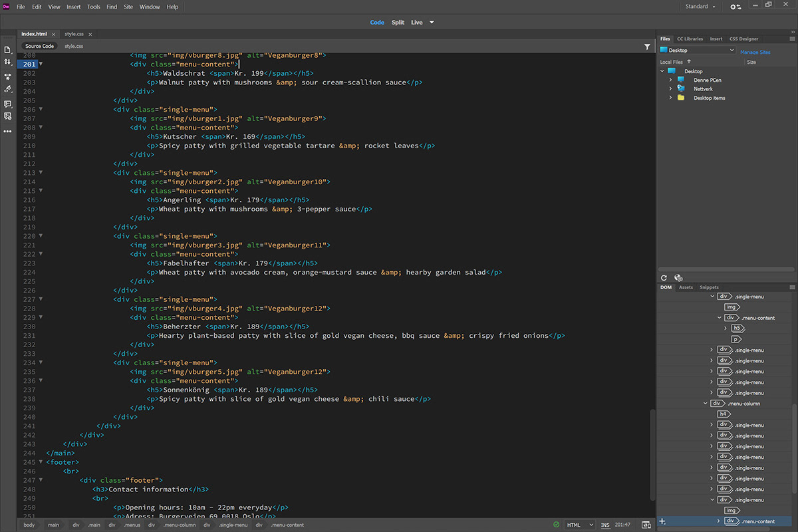Image resolution: width=798 pixels, height=532 pixels.
Task: Open the Desktop site dropdown in Files
Action: [697, 50]
